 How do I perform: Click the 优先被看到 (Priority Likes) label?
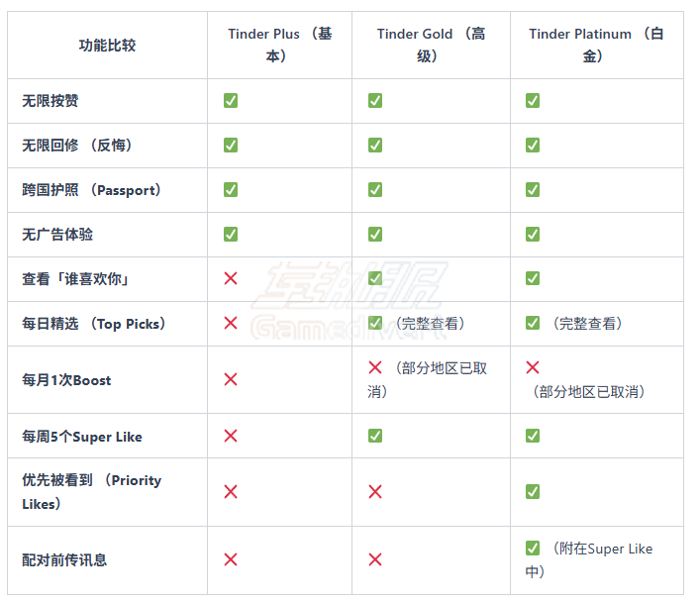pyautogui.click(x=91, y=492)
